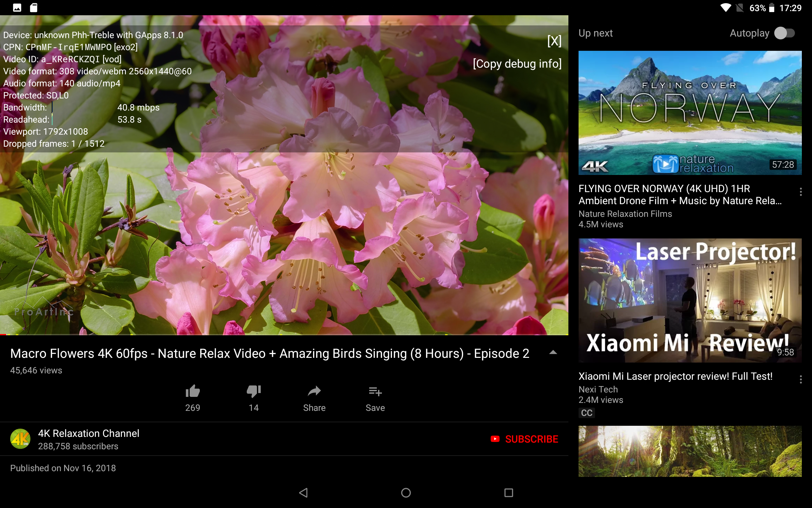The height and width of the screenshot is (508, 812).
Task: Tap the Android home navigation button
Action: tap(406, 492)
